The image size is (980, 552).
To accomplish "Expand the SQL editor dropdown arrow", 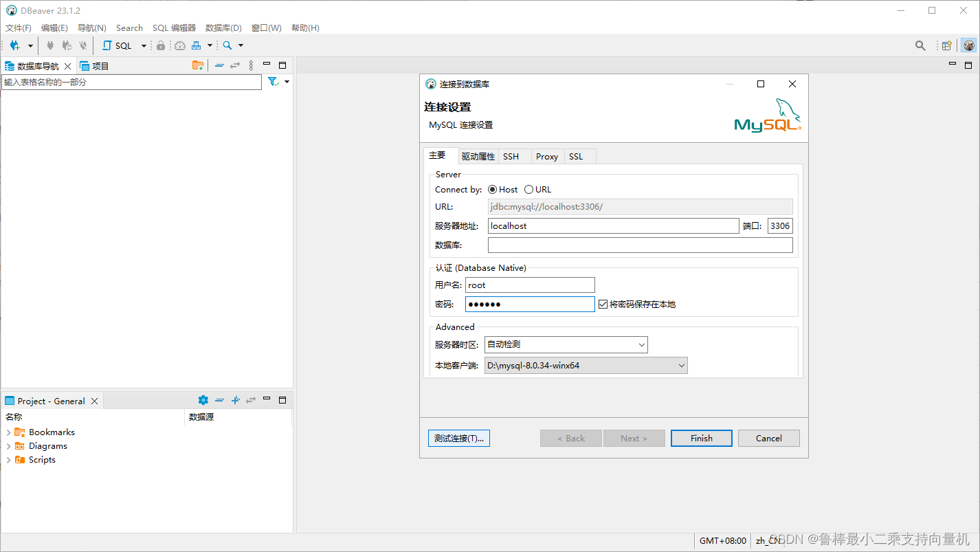I will click(144, 46).
